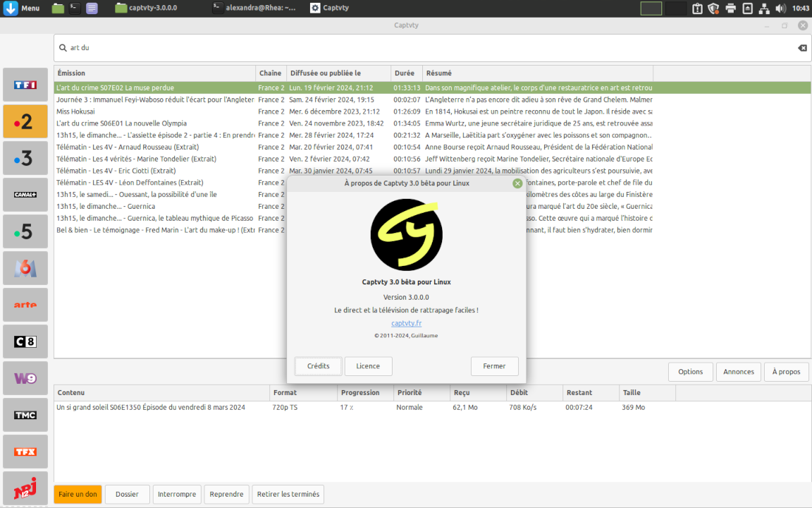
Task: Click the Options button
Action: tap(690, 372)
